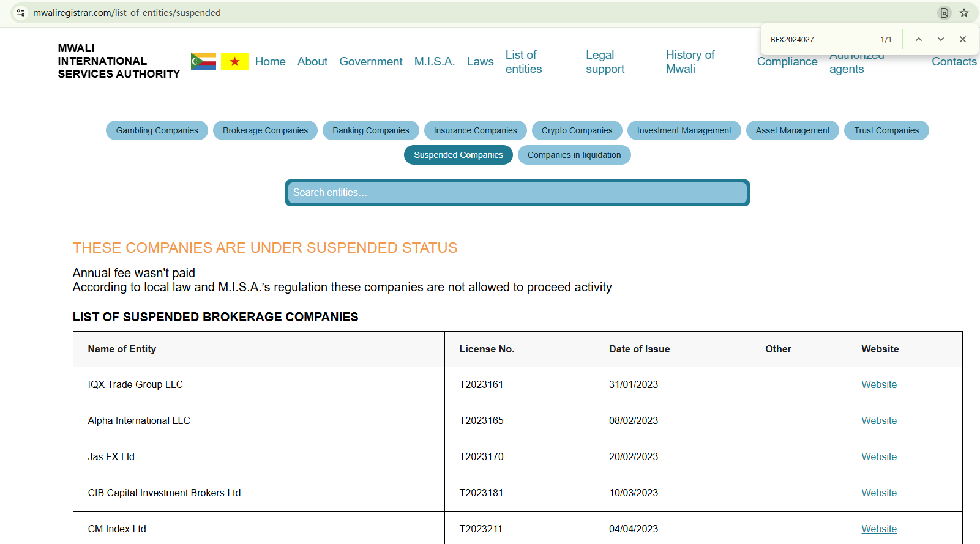Image resolution: width=980 pixels, height=544 pixels.
Task: Select the Gambling Companies filter
Action: (157, 130)
